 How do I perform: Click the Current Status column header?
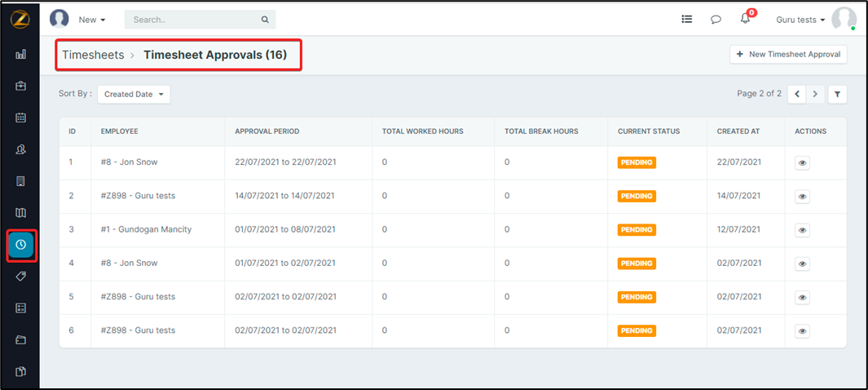649,131
